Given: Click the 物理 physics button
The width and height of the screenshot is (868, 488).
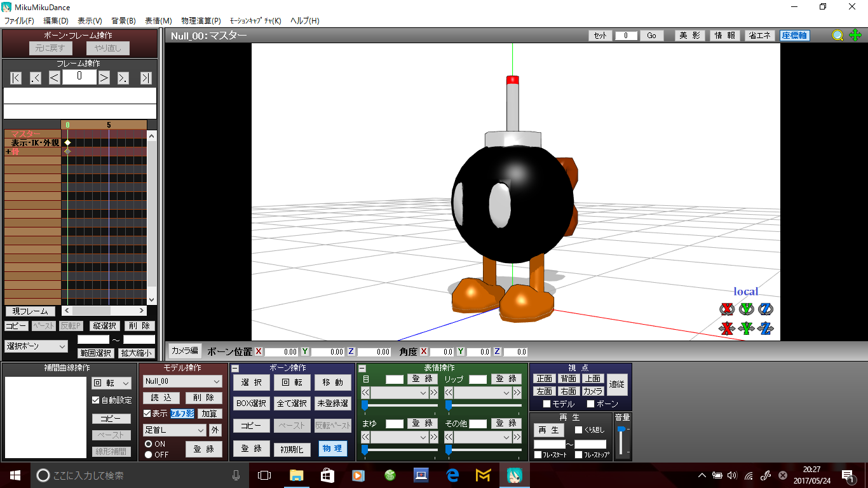Looking at the screenshot, I should [333, 449].
